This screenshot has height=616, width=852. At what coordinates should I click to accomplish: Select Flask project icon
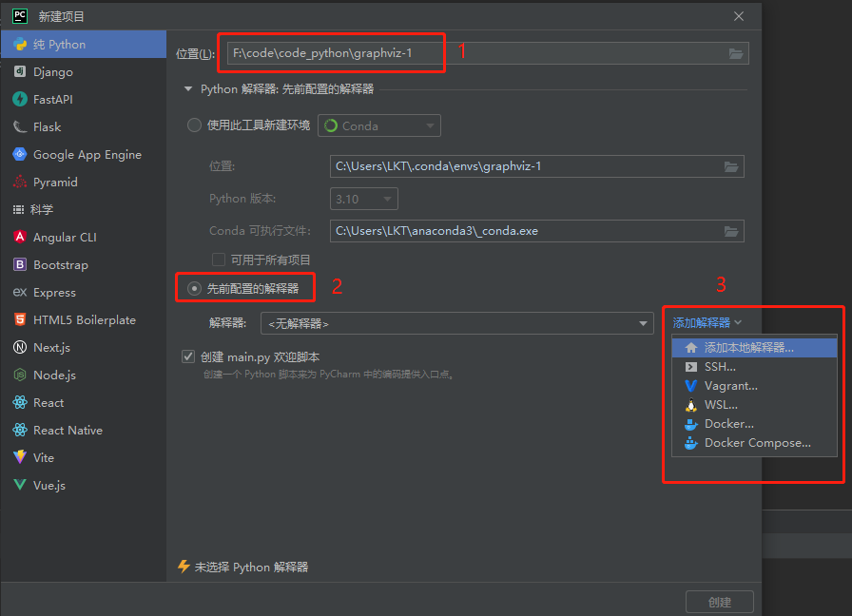20,126
